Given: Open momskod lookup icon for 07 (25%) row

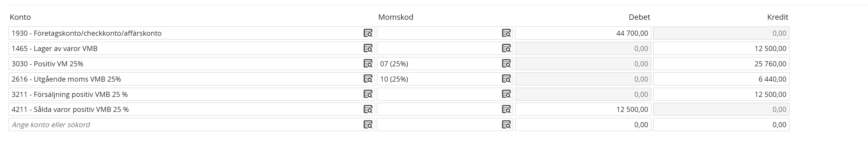Looking at the screenshot, I should click(x=506, y=63).
